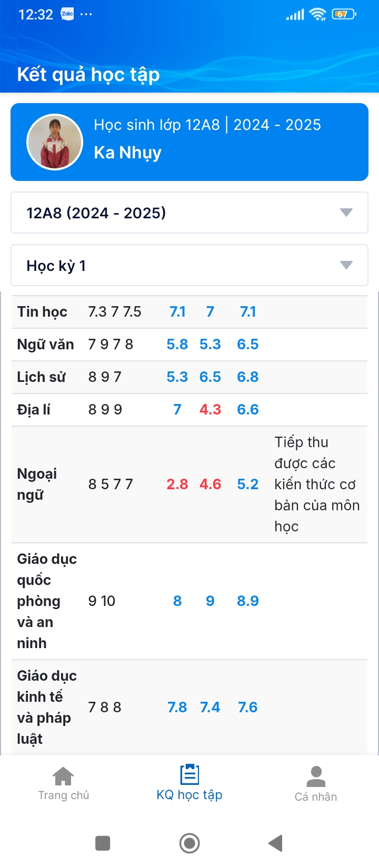Tap the Zalo notification icon in status bar

click(x=67, y=14)
